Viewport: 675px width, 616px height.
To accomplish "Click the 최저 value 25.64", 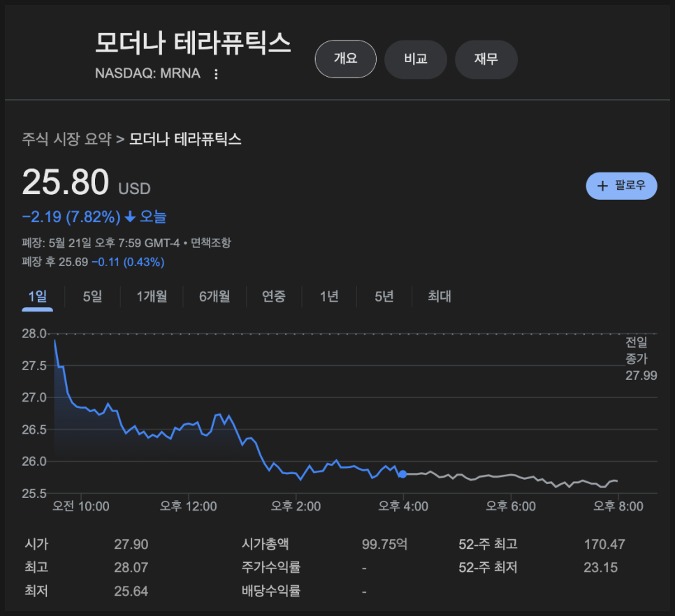I will (x=131, y=591).
